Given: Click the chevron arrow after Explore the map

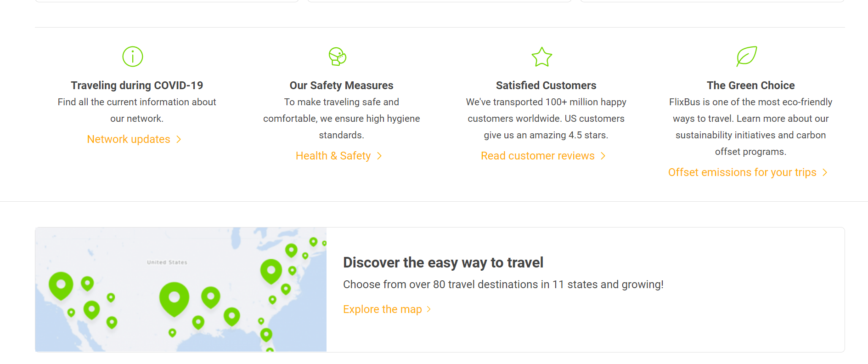Looking at the screenshot, I should (x=428, y=309).
